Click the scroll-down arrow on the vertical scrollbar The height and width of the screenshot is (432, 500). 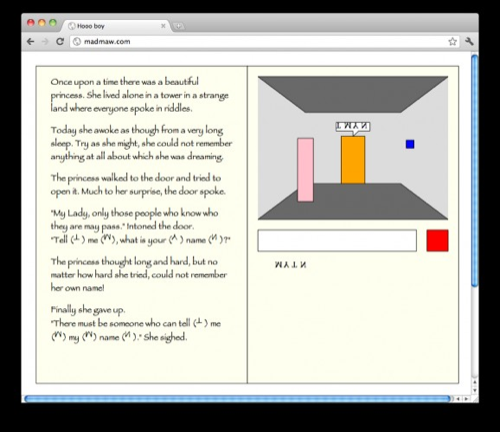[475, 390]
